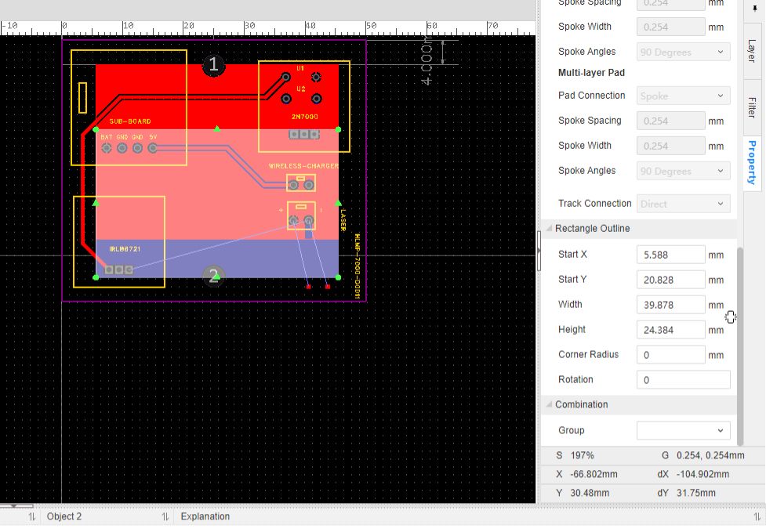
Task: Click the pin icon above Layer tab
Action: pos(754,9)
